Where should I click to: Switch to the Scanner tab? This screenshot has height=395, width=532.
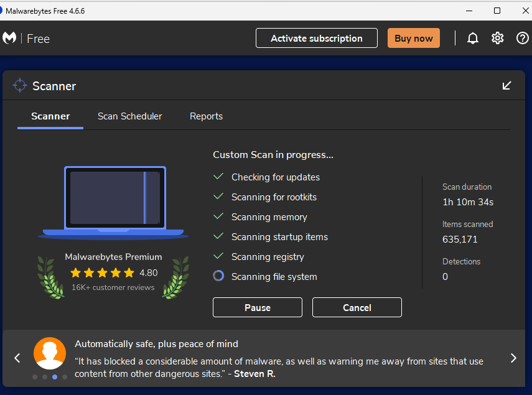point(50,116)
